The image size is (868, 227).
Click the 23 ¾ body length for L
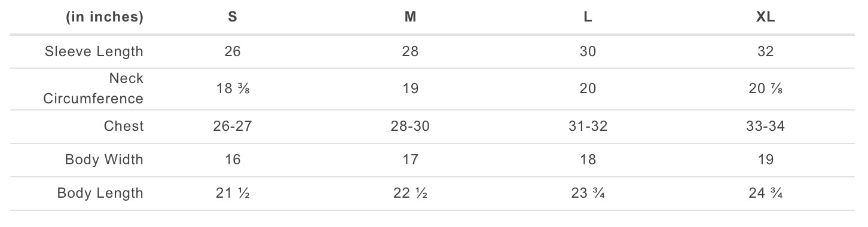click(588, 193)
